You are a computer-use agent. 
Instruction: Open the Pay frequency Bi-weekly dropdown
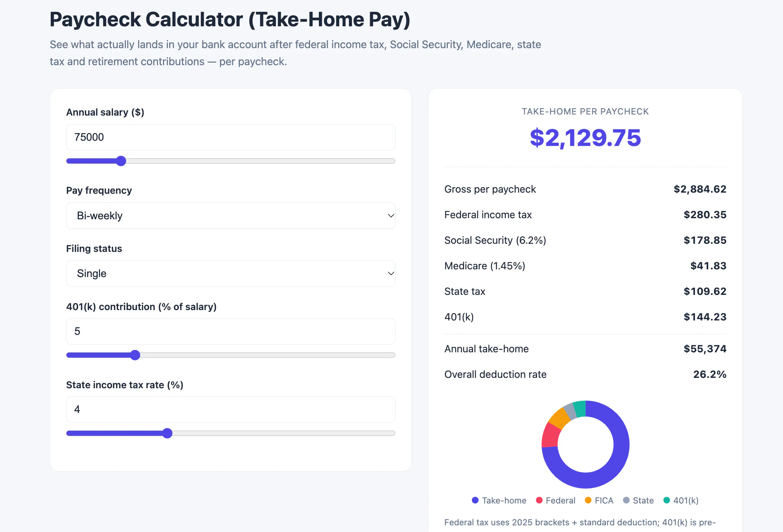point(230,216)
